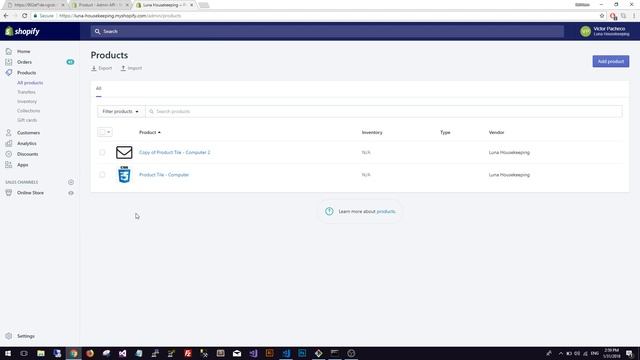Click the Settings gear icon
This screenshot has height=360, width=640.
pos(9,336)
